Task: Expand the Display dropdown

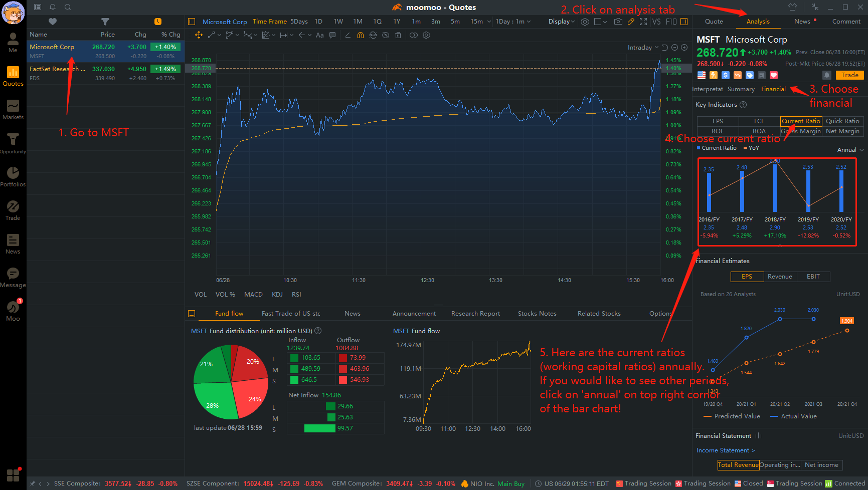Action: [x=562, y=22]
